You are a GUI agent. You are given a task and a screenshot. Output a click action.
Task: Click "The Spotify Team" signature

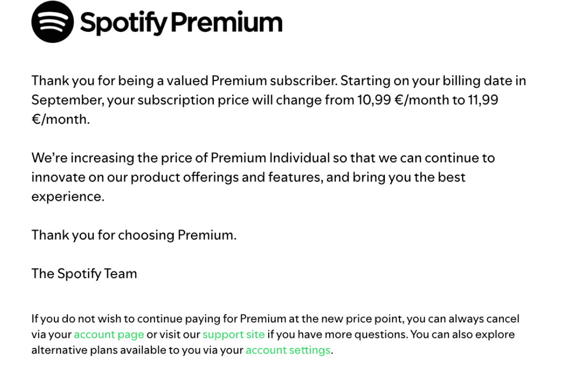click(x=84, y=274)
